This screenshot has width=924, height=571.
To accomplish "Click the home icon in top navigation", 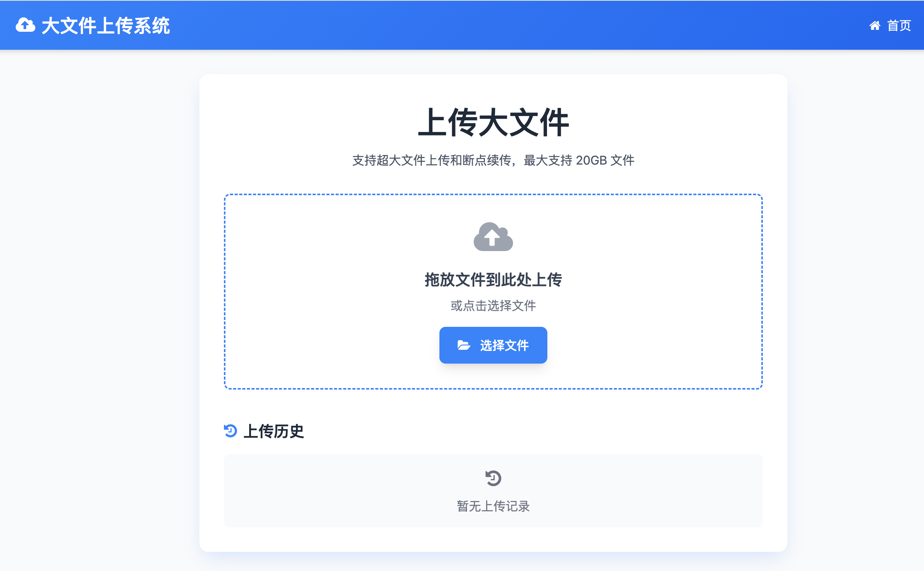I will [875, 26].
